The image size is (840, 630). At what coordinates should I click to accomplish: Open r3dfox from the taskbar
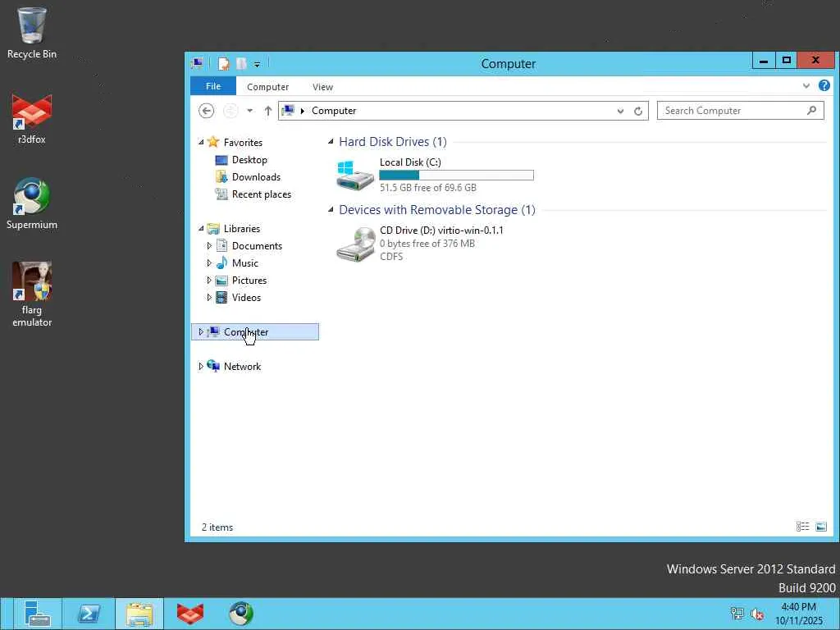[x=190, y=614]
